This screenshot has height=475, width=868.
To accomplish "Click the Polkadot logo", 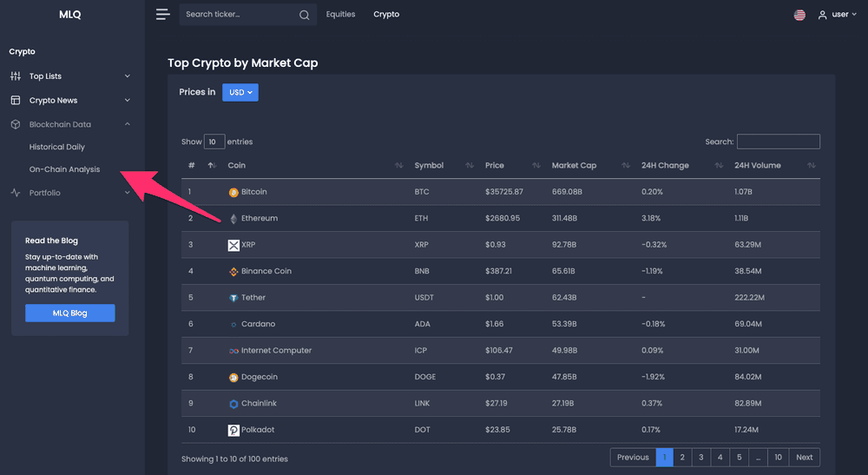I will click(233, 430).
